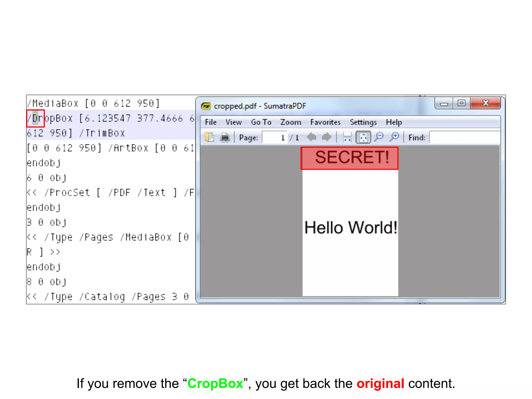Click the Print icon in SumatraPDF toolbar
This screenshot has height=399, width=532.
coord(225,137)
